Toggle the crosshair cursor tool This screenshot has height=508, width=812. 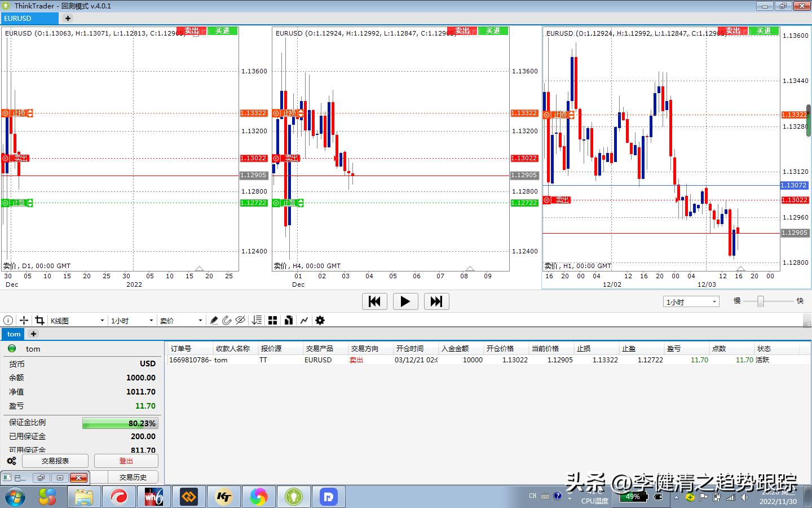coord(24,320)
